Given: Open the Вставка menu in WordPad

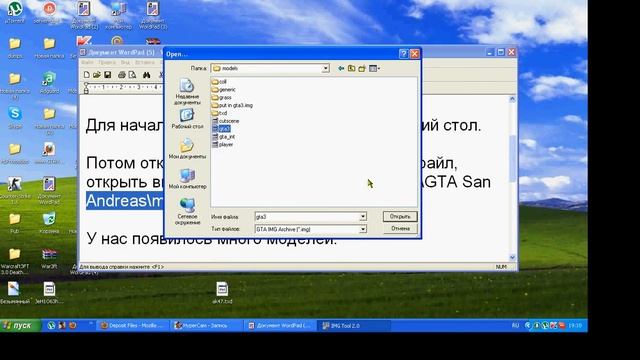Looking at the screenshot, I should [145, 62].
